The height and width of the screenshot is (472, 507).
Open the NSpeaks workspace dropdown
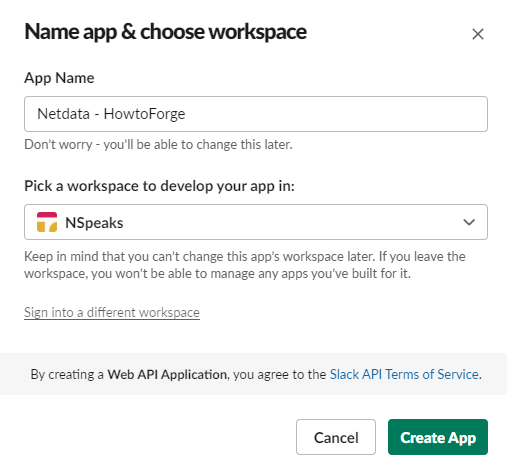coord(256,222)
